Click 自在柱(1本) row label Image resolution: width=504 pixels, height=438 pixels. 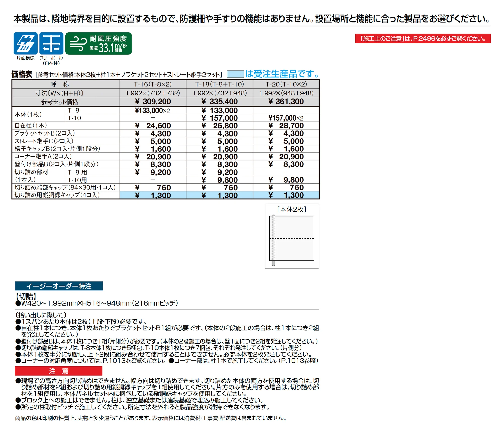pos(31,125)
